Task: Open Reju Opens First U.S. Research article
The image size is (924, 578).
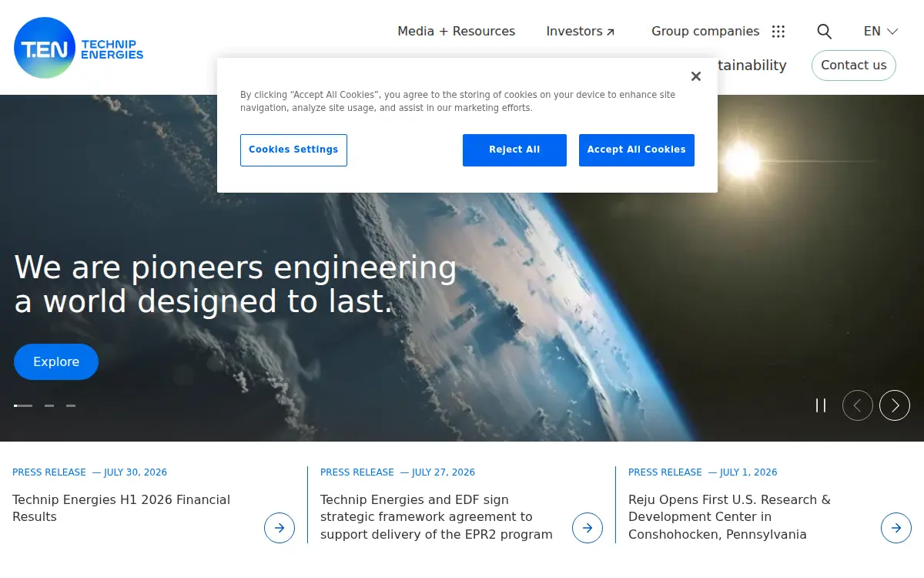Action: point(729,517)
